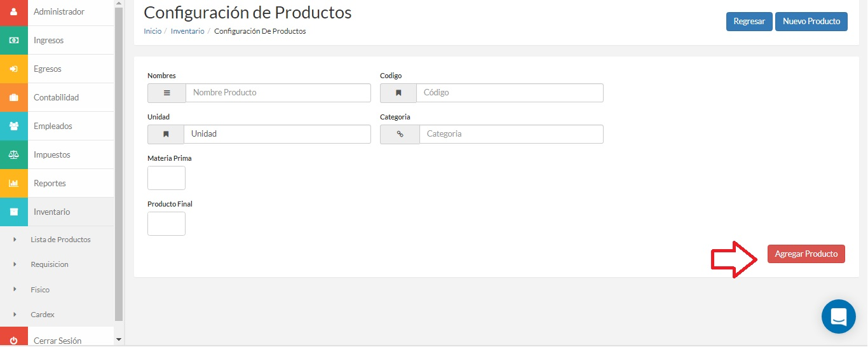This screenshot has width=868, height=347.
Task: Click the Nuevo Producto button
Action: (811, 21)
